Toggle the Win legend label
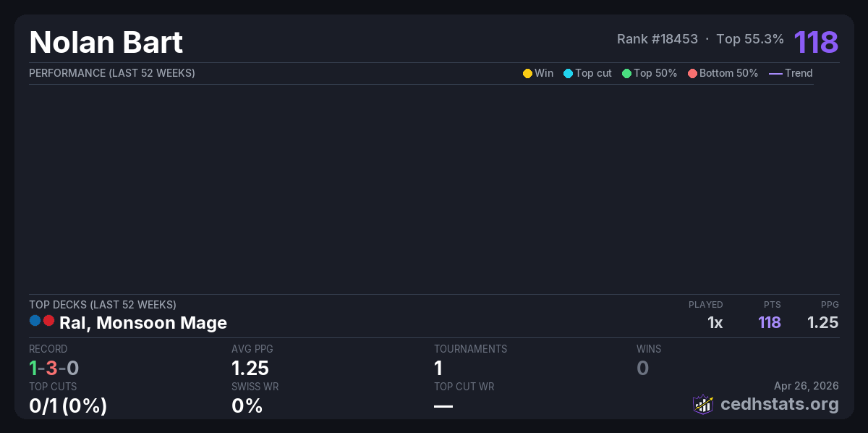Viewport: 868px width, 433px height. 544,73
